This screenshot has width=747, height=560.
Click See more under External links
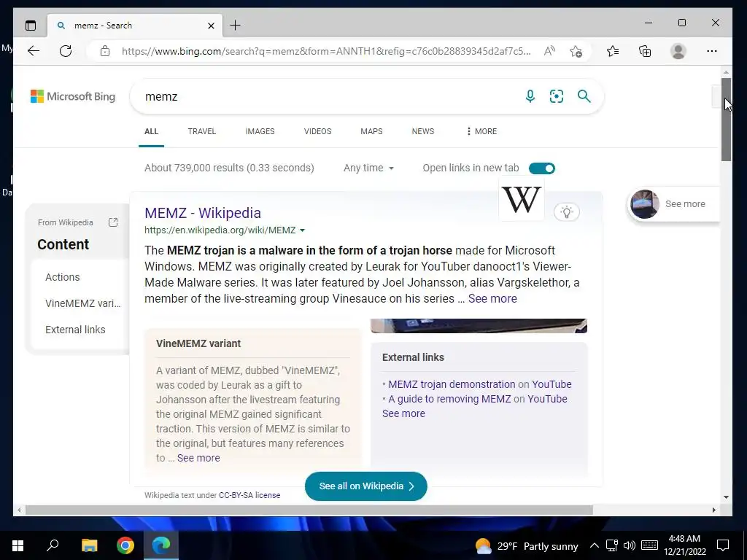pos(403,414)
